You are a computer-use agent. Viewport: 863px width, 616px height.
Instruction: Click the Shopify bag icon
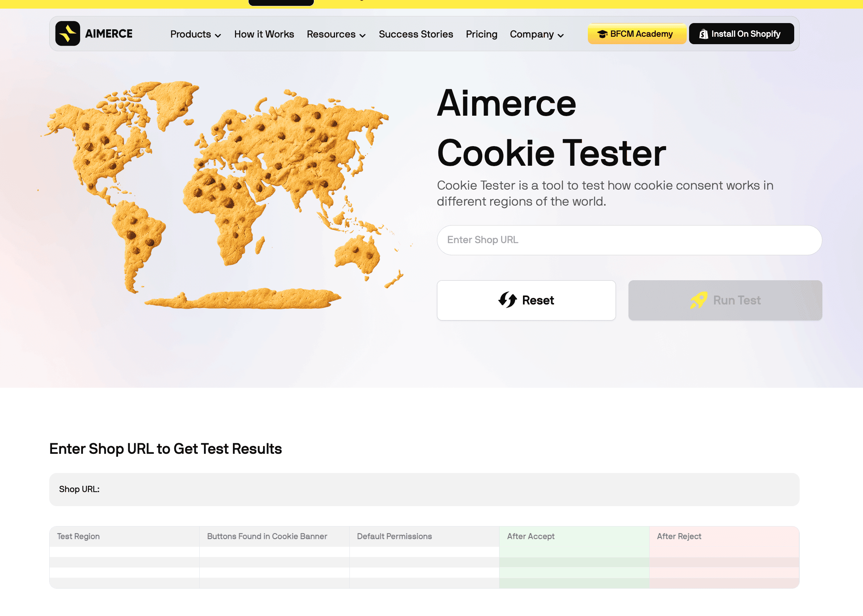[704, 34]
